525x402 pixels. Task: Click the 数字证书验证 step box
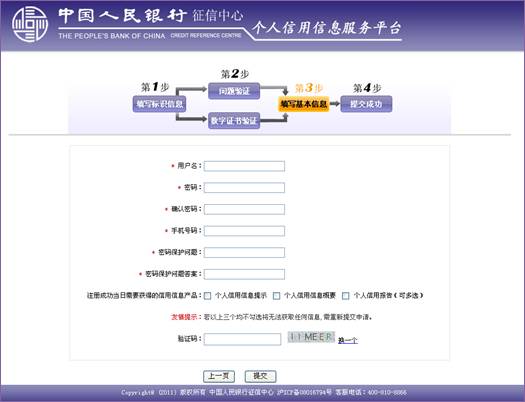tap(234, 121)
